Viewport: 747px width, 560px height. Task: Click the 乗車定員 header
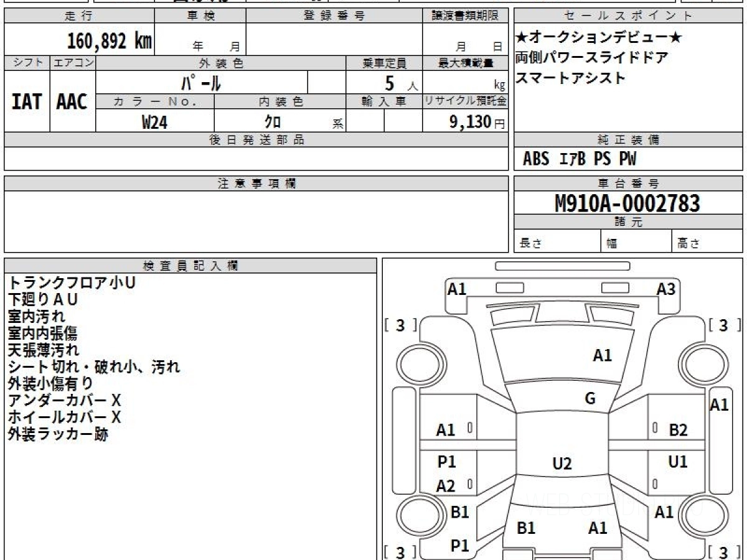pos(384,63)
